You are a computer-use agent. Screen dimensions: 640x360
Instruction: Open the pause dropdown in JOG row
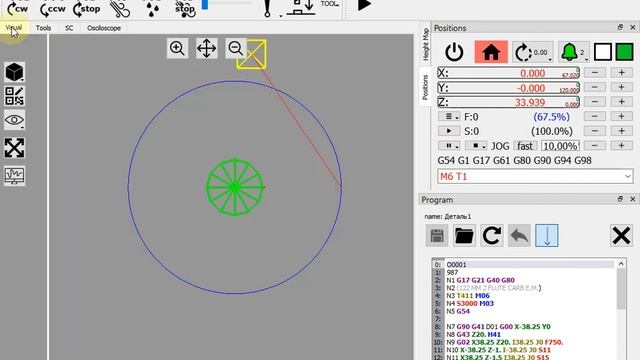click(449, 146)
